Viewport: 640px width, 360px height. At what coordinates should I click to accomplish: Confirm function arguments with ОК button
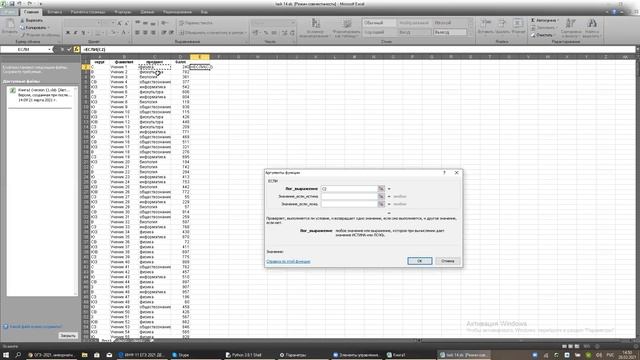(420, 261)
